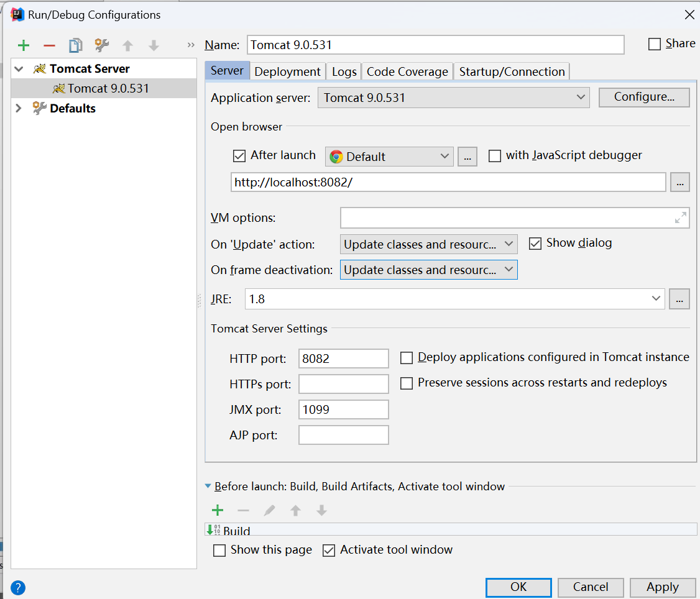The image size is (700, 599).
Task: Move before launch task down
Action: pos(321,510)
